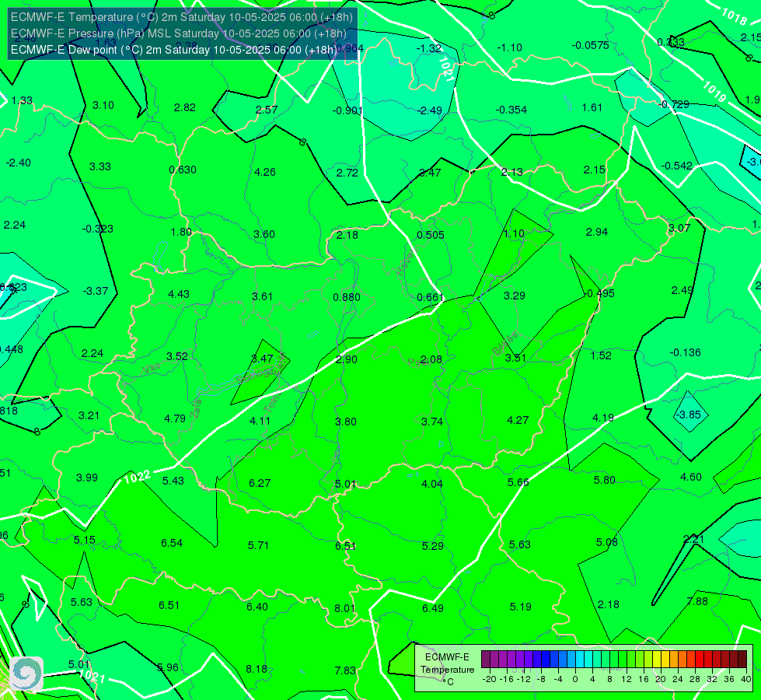
Task: Click the dew point value '-0.0575'
Action: (x=590, y=45)
